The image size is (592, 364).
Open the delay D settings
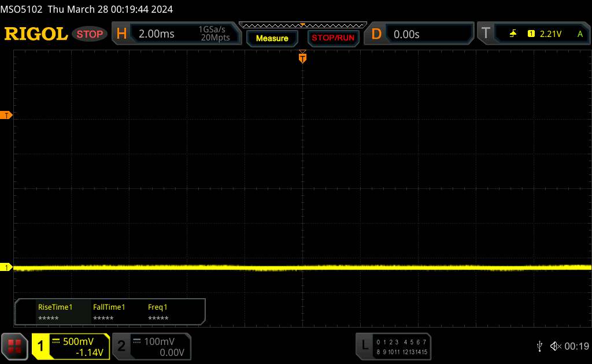376,34
